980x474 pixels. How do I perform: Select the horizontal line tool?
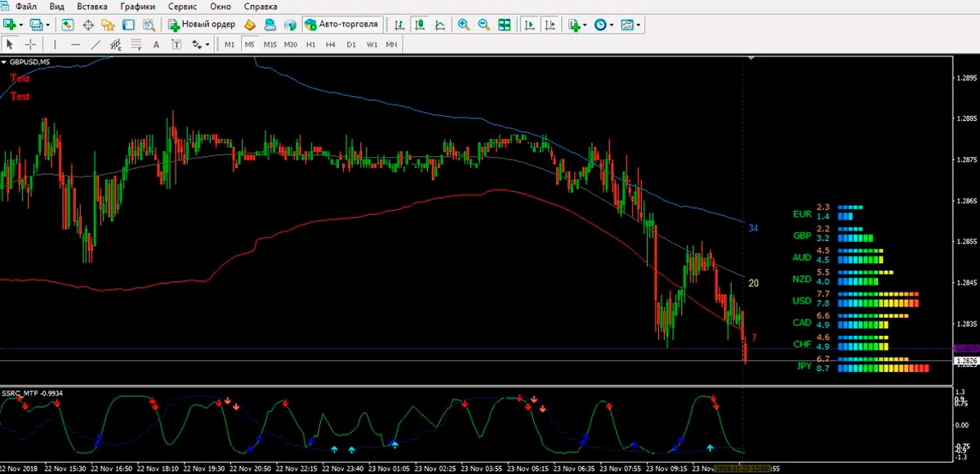click(75, 44)
